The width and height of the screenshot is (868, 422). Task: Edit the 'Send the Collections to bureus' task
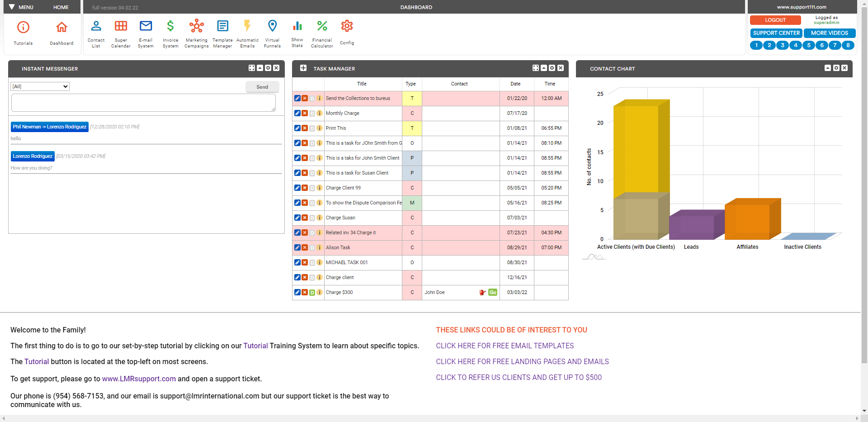pyautogui.click(x=297, y=98)
